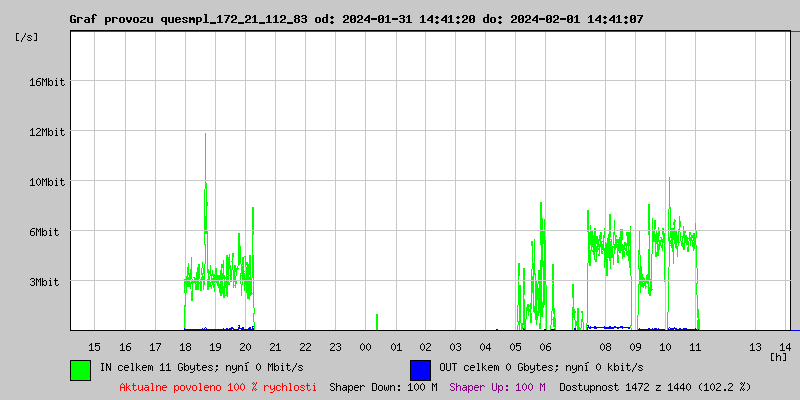
Task: Click the [/s] unit label
Action: 27,37
